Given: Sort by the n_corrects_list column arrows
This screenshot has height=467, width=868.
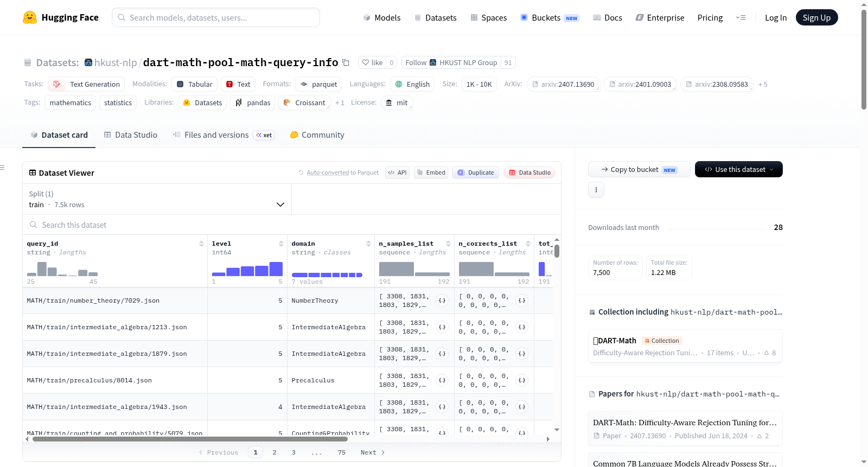Looking at the screenshot, I should (x=528, y=244).
